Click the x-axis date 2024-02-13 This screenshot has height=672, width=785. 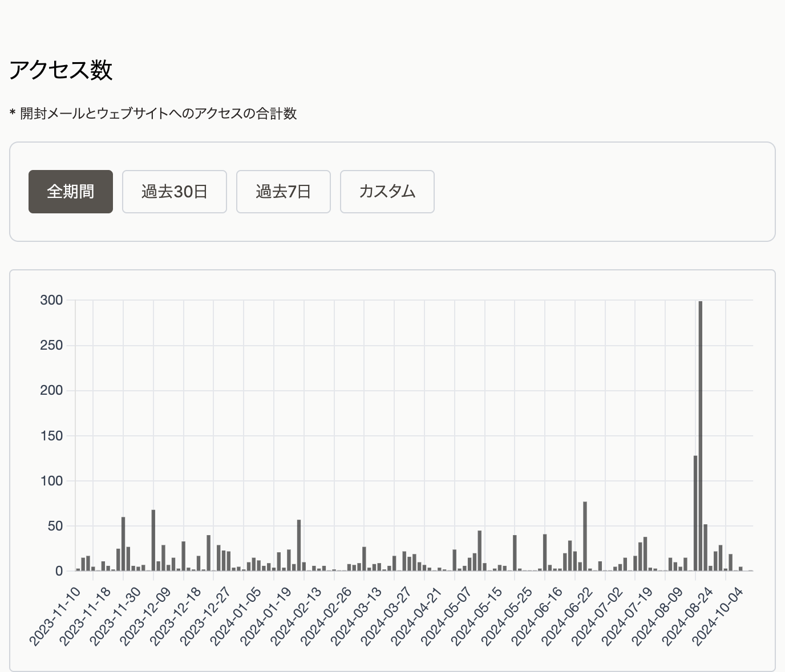(297, 616)
